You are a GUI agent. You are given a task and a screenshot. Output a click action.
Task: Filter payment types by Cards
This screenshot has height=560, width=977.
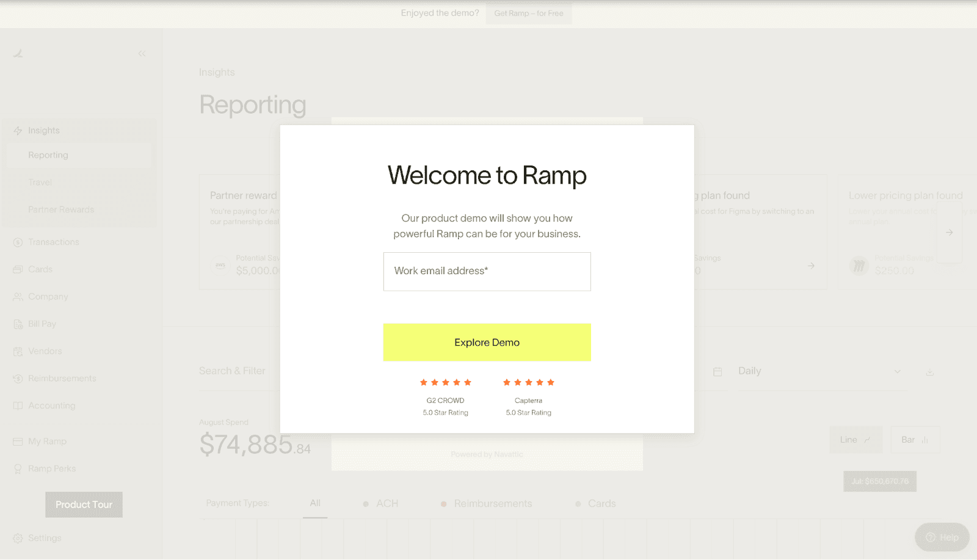tap(595, 504)
